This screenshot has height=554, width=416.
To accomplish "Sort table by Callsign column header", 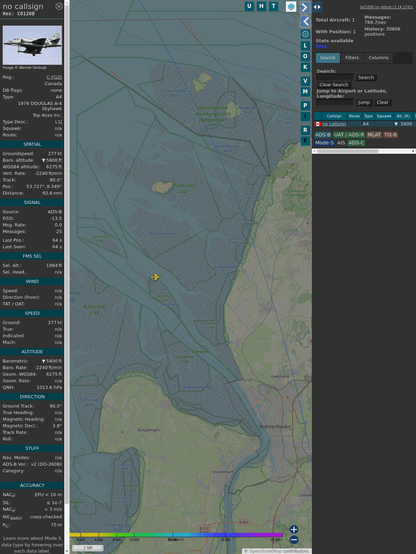I will click(x=334, y=116).
